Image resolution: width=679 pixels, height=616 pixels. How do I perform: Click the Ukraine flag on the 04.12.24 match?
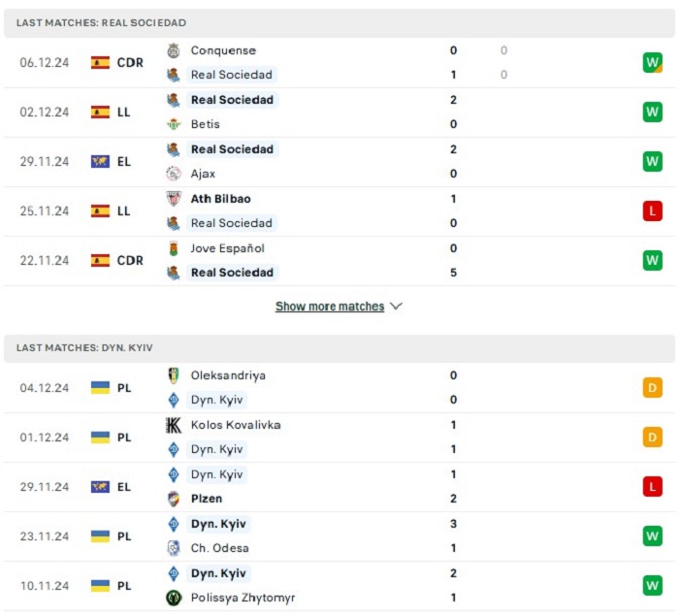[x=100, y=388]
